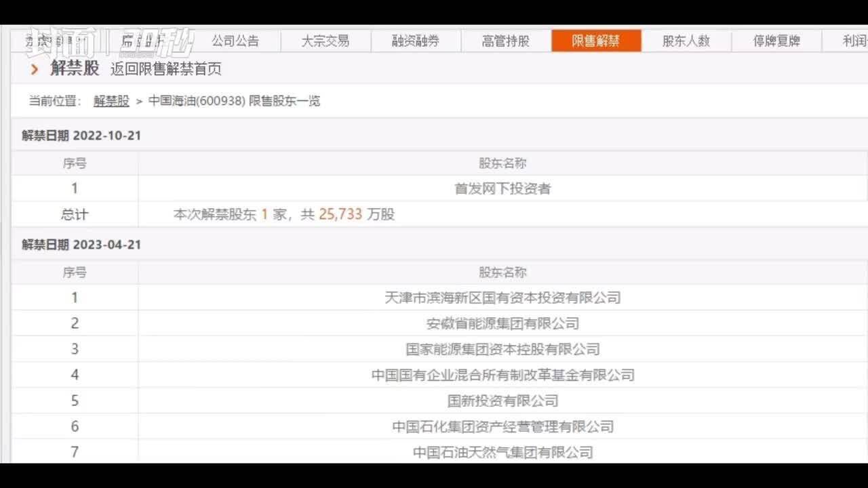Click 股东名称 header in 2023-04-21 table
Viewport: 868px width, 488px height.
[502, 272]
